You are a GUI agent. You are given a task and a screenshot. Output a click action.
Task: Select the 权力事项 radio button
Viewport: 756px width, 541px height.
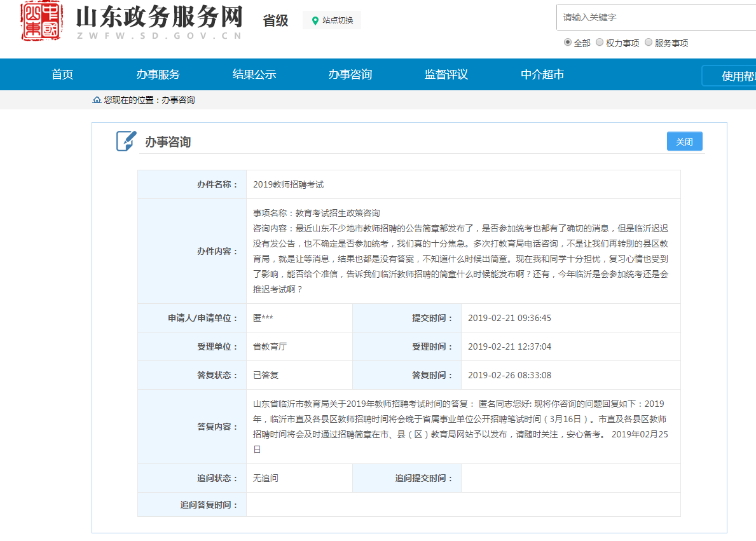pos(600,43)
